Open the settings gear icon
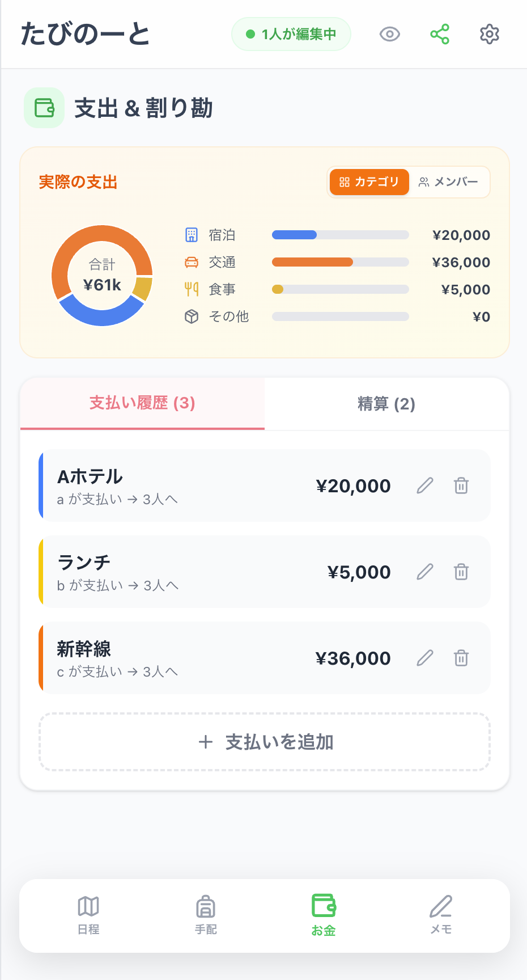This screenshot has width=527, height=980. [488, 34]
